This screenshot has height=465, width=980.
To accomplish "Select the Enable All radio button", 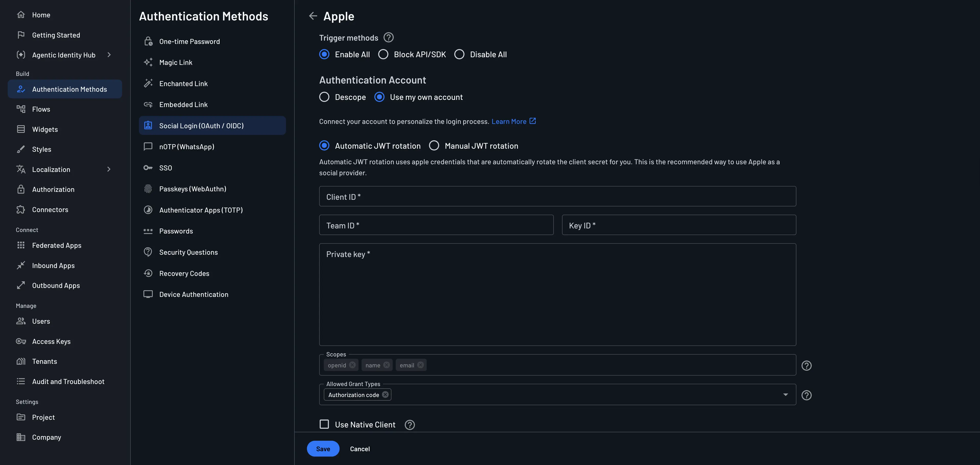I will point(324,54).
